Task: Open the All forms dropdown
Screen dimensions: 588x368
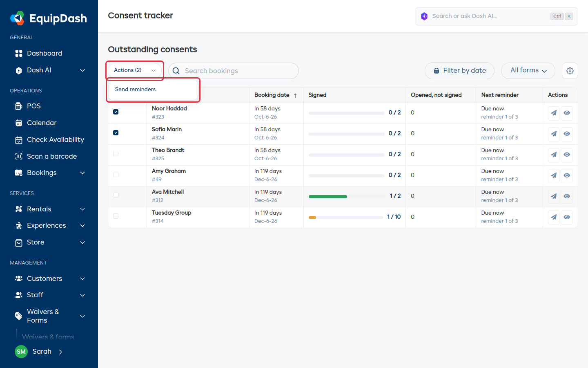Action: tap(528, 71)
